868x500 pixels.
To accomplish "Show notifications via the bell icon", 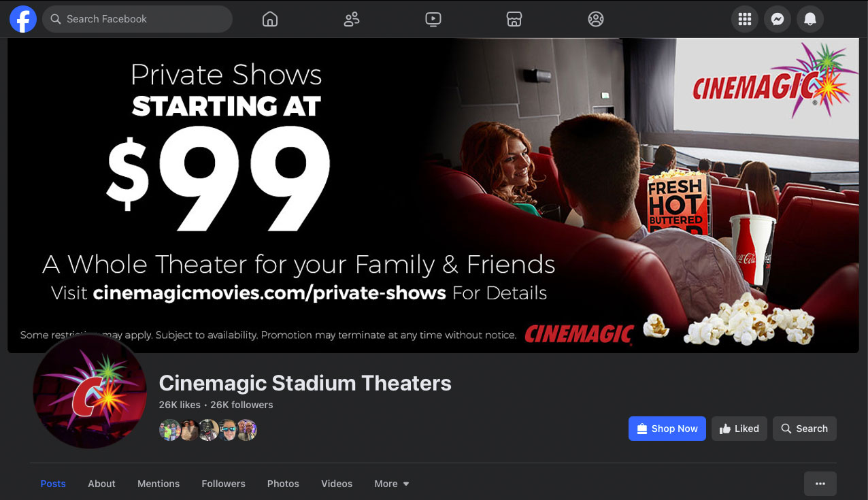I will (x=810, y=19).
